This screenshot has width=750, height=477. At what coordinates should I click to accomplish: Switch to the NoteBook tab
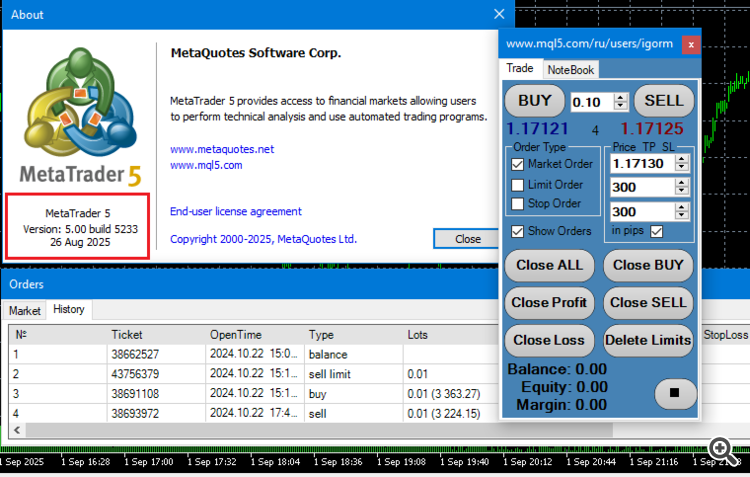[x=571, y=70]
